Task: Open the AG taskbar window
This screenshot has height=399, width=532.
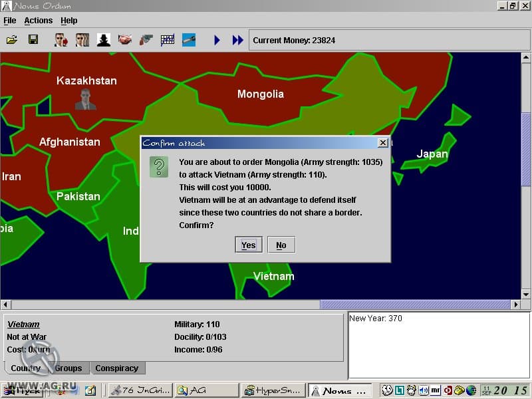Action: pyautogui.click(x=207, y=390)
